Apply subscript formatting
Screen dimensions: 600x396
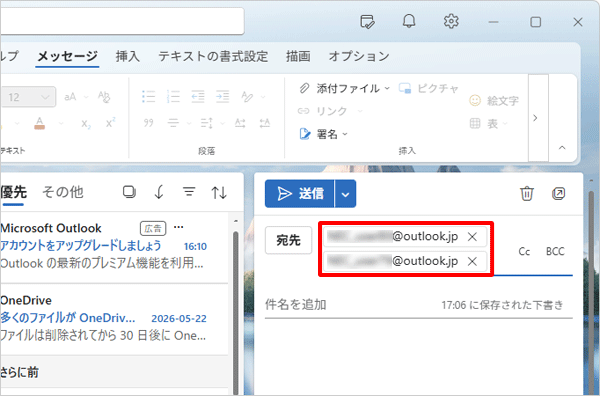click(x=86, y=124)
